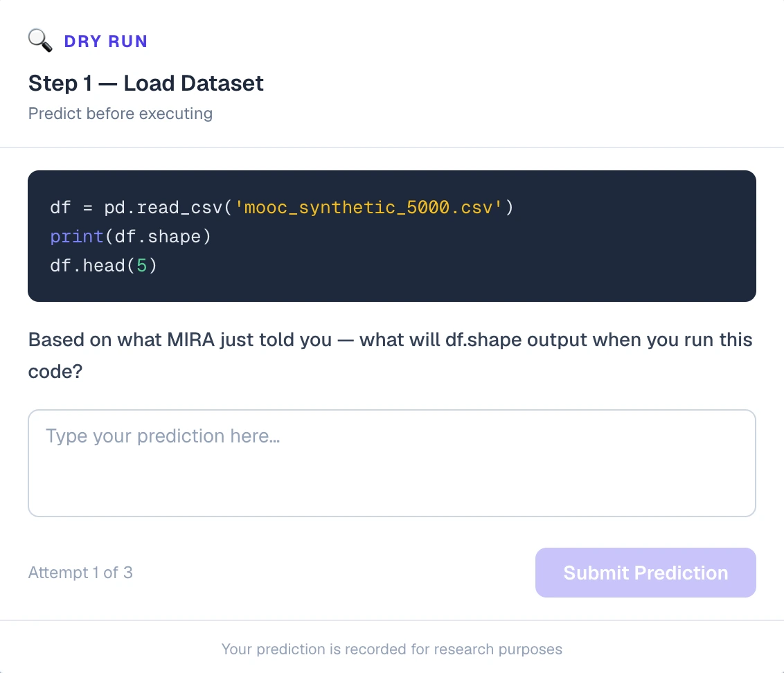Click the print(df.shape) code line
Viewport: 784px width, 673px height.
pos(130,237)
